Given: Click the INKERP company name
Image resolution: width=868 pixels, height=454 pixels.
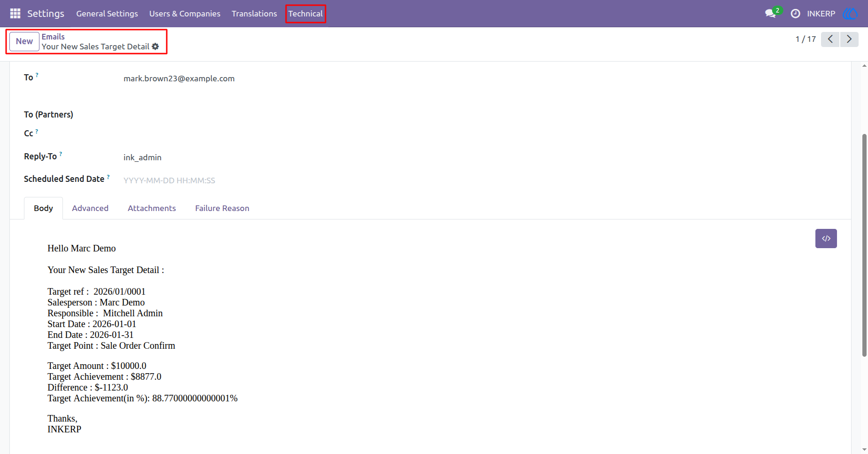Looking at the screenshot, I should click(821, 14).
